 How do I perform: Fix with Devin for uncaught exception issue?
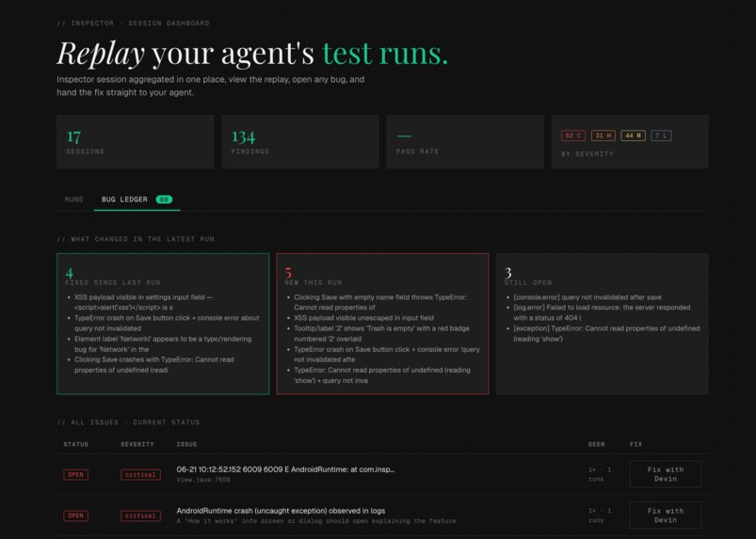click(x=666, y=515)
